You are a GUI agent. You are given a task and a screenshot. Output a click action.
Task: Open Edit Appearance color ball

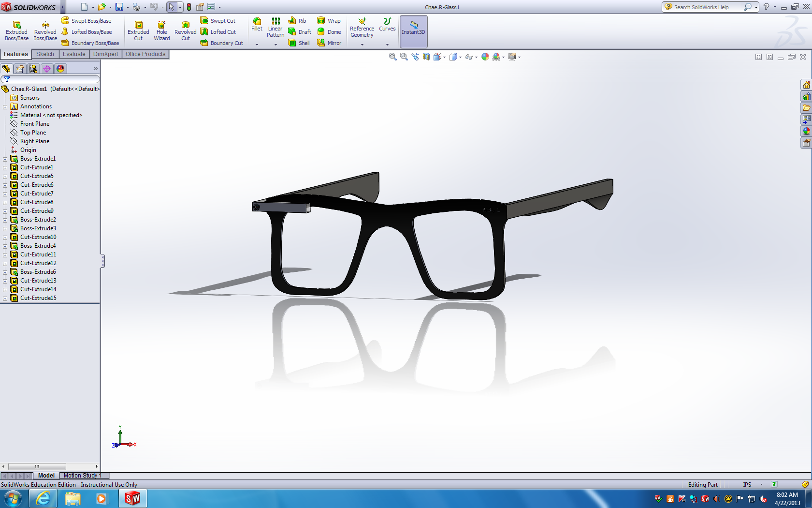485,57
